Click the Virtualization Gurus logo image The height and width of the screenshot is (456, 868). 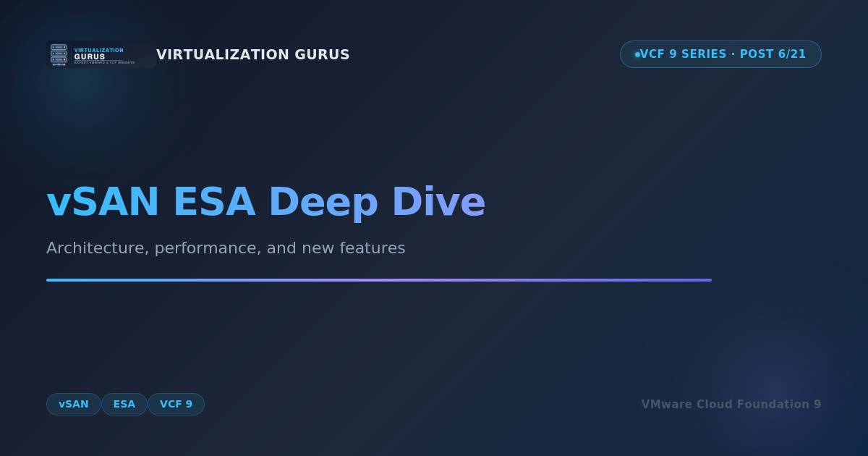(101, 54)
